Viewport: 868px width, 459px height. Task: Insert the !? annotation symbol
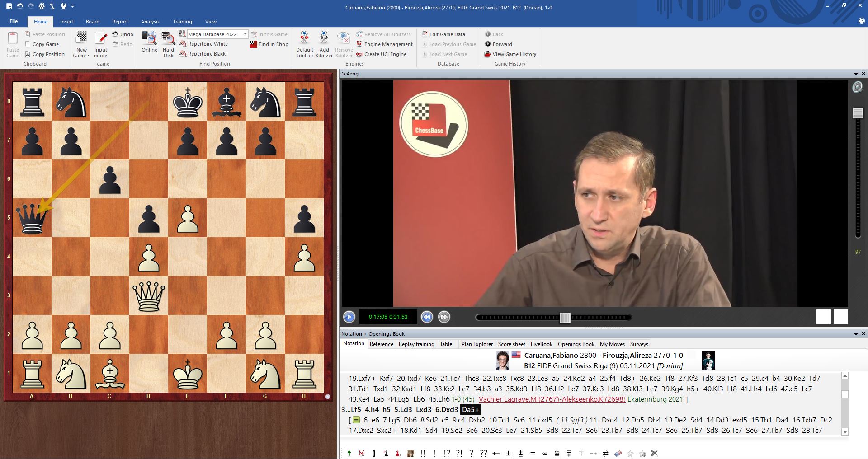[447, 454]
